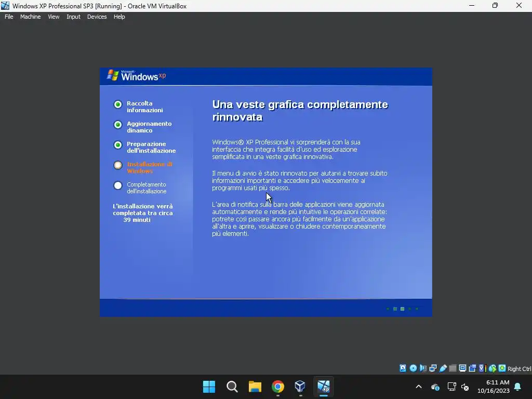Screen dimensions: 532x399
Task: Open taskbar Search
Action: pyautogui.click(x=232, y=387)
